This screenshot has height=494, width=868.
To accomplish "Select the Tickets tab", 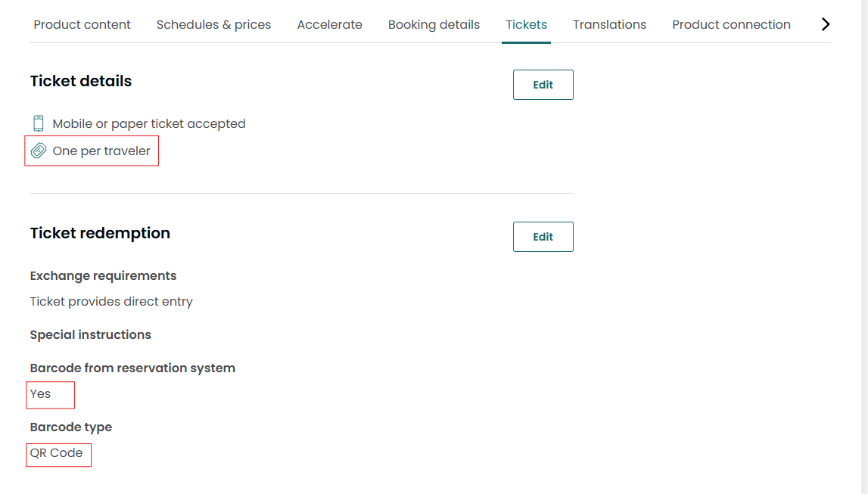I will (526, 25).
